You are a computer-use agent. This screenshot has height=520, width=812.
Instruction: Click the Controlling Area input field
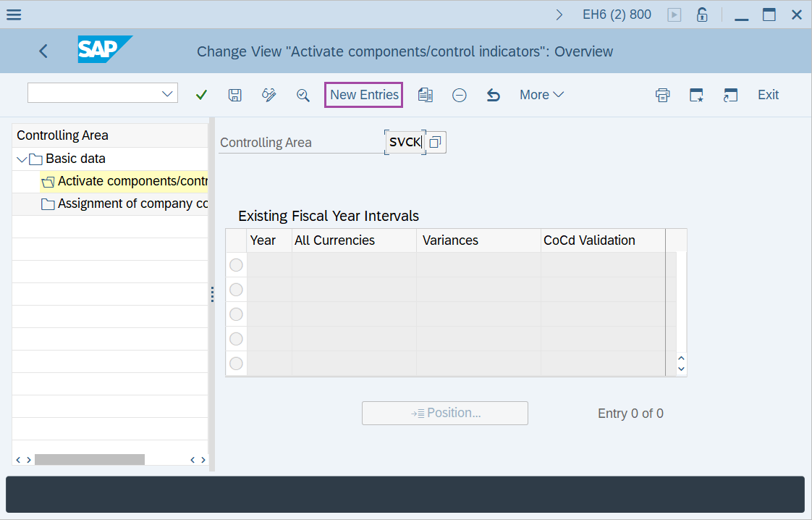(405, 143)
